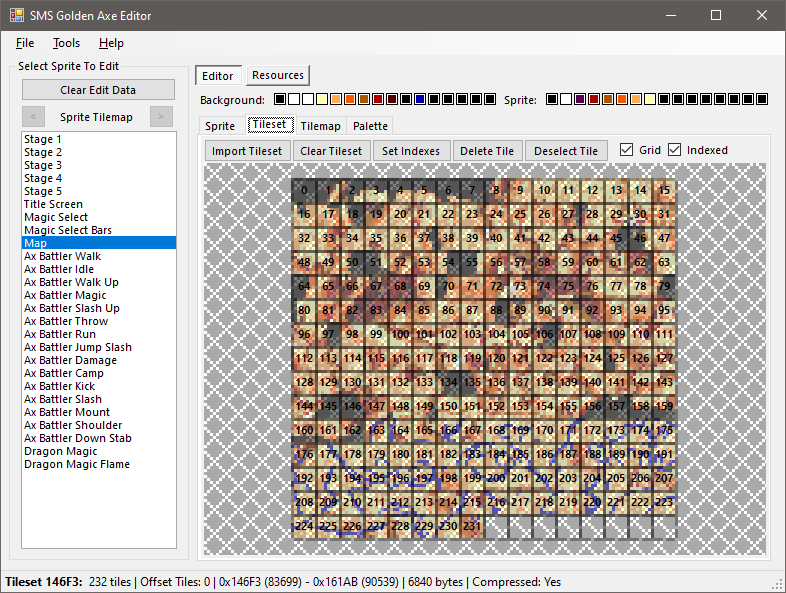Select Ax Battler Throw in the list

99,321
